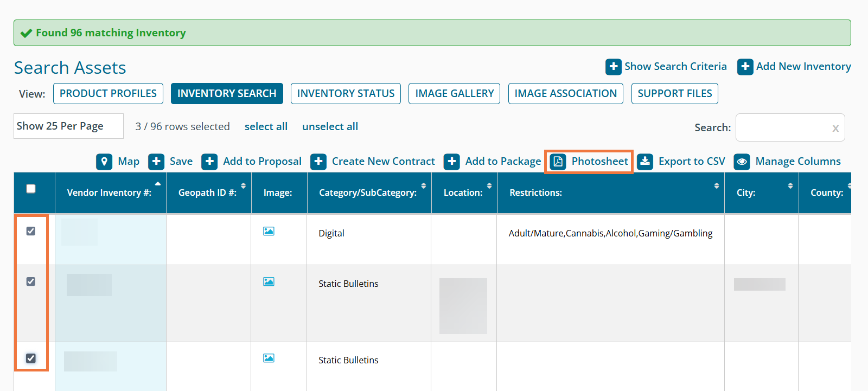Uncheck the first Static Bulletins row checkbox
The width and height of the screenshot is (868, 391).
pyautogui.click(x=31, y=281)
